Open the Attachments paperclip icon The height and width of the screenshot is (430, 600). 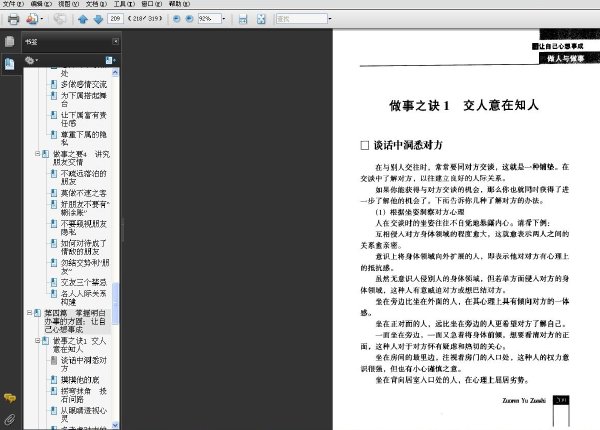pos(10,419)
